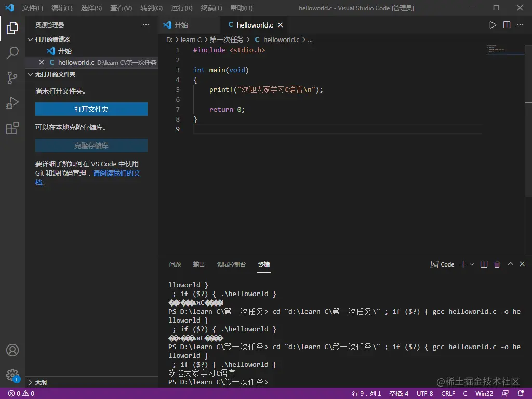Screen dimensions: 532x399
Task: Change line endings via CRLF status item
Action: pyautogui.click(x=448, y=394)
